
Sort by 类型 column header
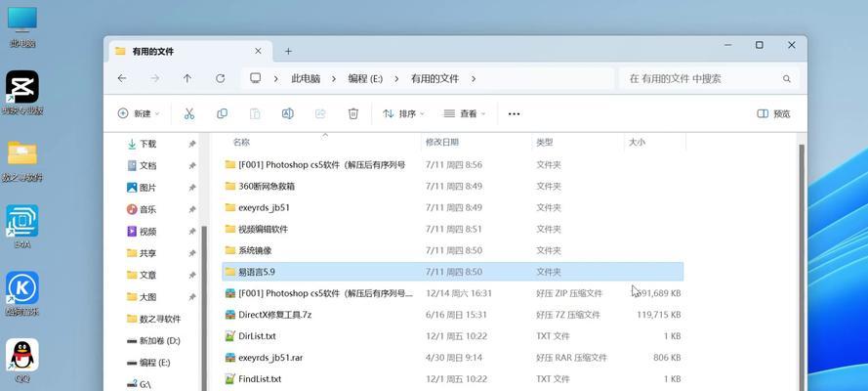[x=544, y=143]
